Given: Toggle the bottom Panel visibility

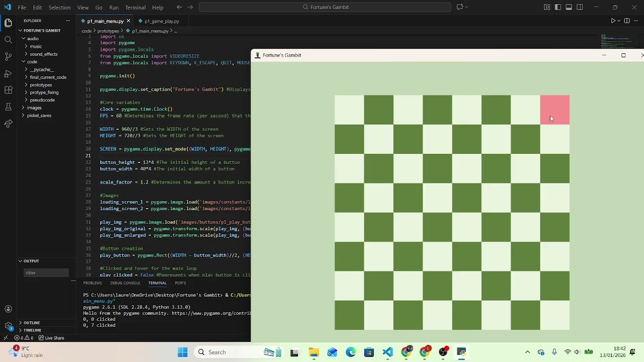Looking at the screenshot, I should tap(569, 7).
